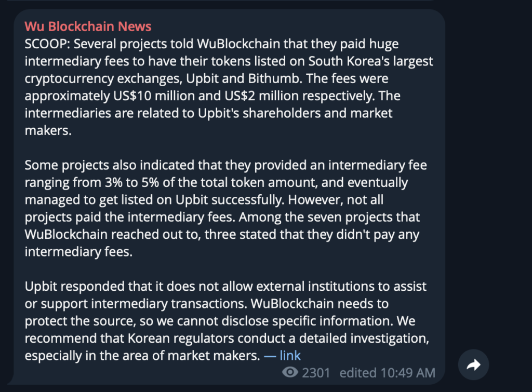Screen dimensions: 532x392
Task: Click the 2301 view count
Action: pos(316,373)
